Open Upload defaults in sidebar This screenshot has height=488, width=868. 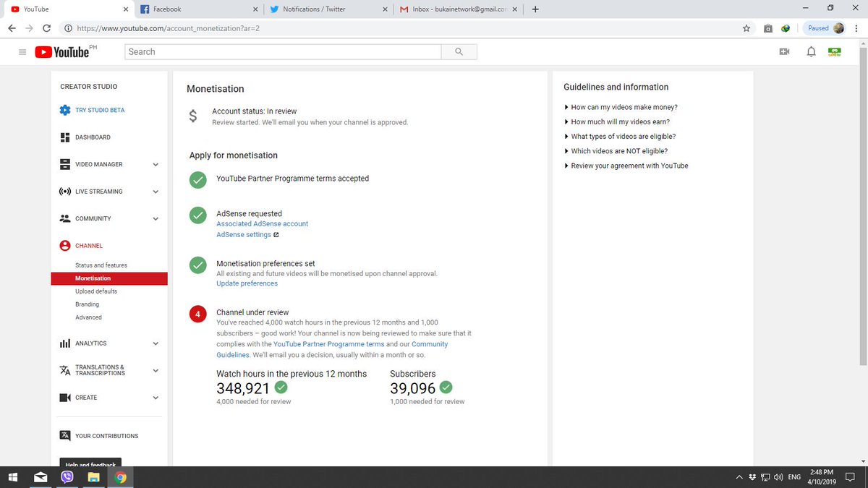pos(96,291)
